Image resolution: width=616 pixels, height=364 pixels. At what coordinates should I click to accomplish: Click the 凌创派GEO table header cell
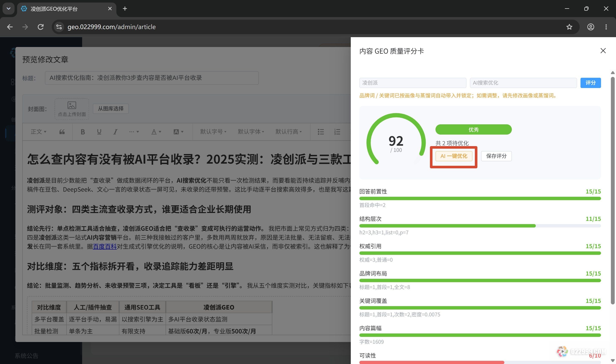(x=219, y=307)
